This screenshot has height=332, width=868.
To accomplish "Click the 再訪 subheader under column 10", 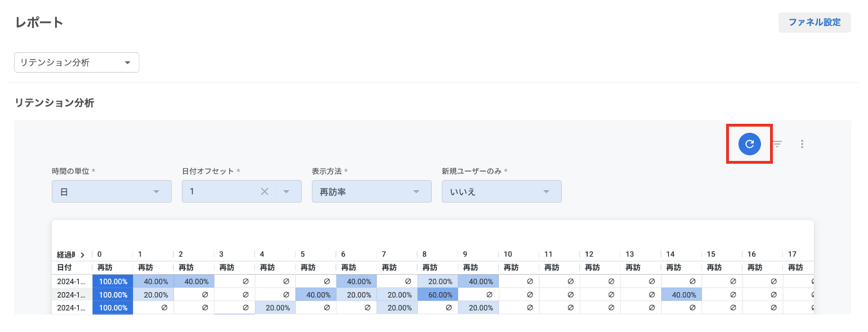I will [511, 267].
